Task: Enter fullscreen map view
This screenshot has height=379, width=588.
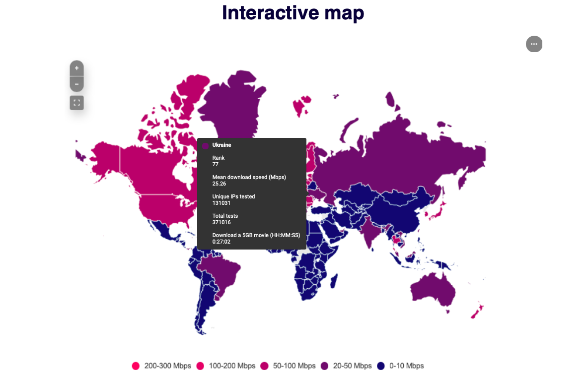Action: click(x=76, y=103)
